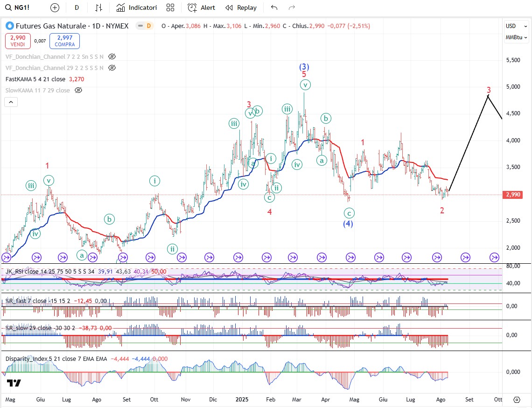Click the undo arrow
Image resolution: width=532 pixels, height=408 pixels.
pos(274,7)
